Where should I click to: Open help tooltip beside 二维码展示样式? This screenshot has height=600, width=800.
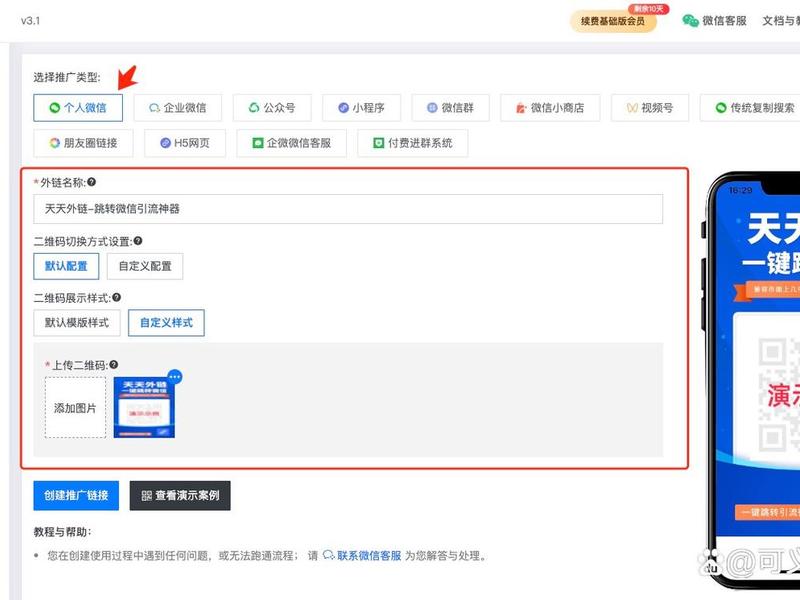click(116, 297)
